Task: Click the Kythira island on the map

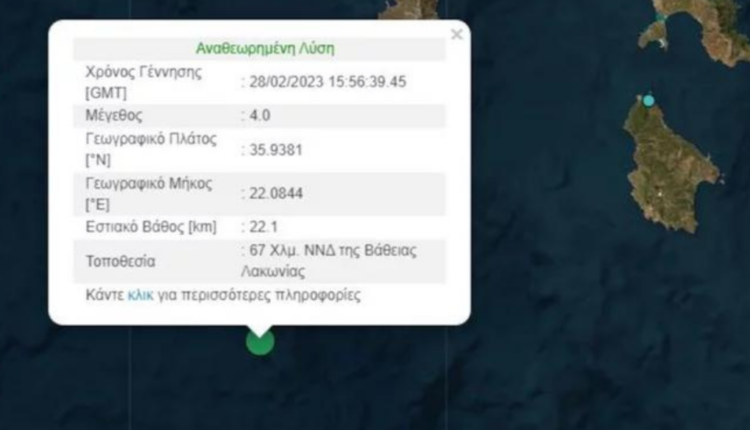Action: [670, 165]
